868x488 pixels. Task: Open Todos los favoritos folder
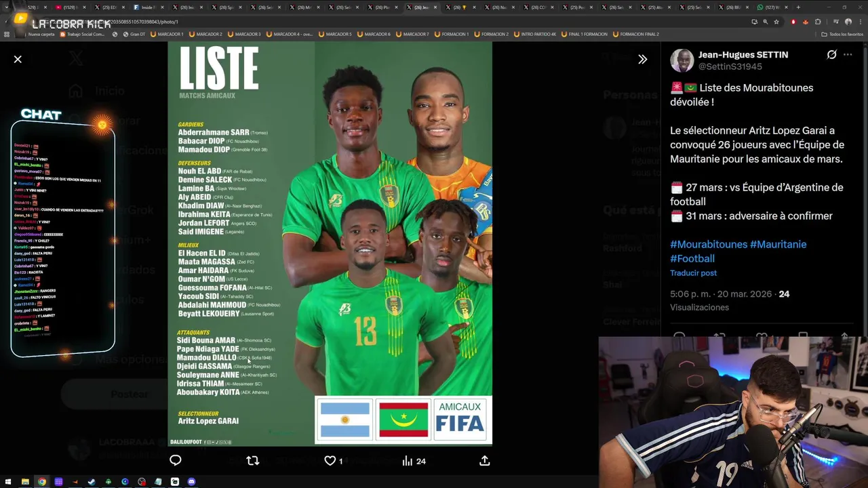click(x=842, y=34)
